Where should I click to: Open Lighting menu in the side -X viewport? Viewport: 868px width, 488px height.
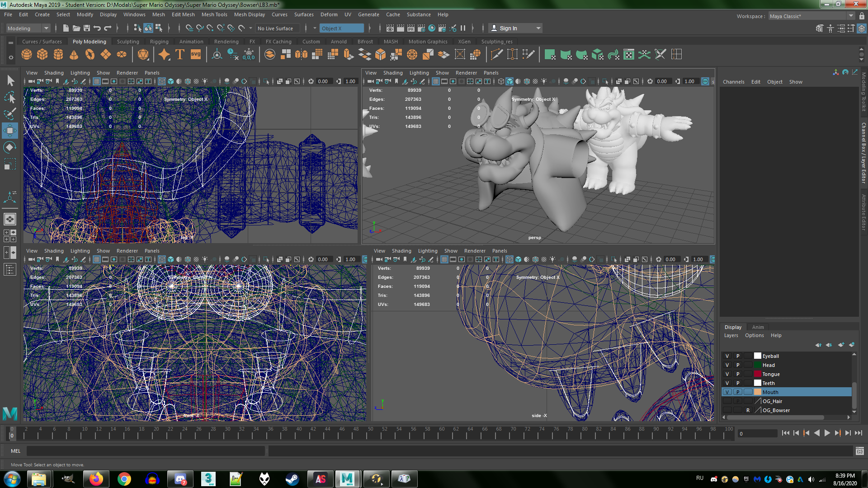point(428,251)
